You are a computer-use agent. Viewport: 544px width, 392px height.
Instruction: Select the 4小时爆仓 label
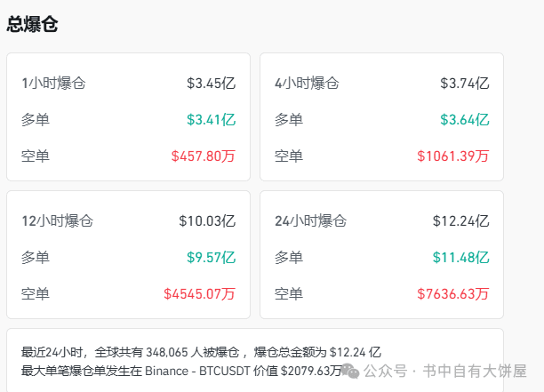(x=307, y=84)
